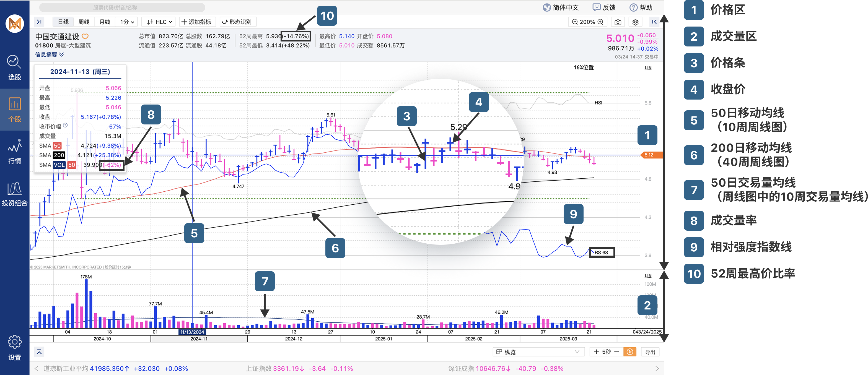
Task: Zoom in chart with plus magnifier
Action: (x=600, y=22)
